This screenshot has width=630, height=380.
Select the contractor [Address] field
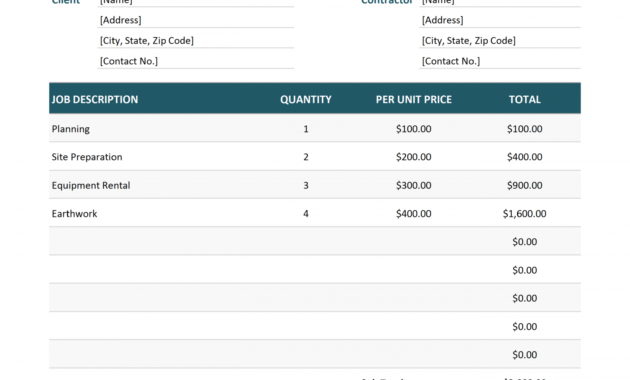tap(500, 20)
